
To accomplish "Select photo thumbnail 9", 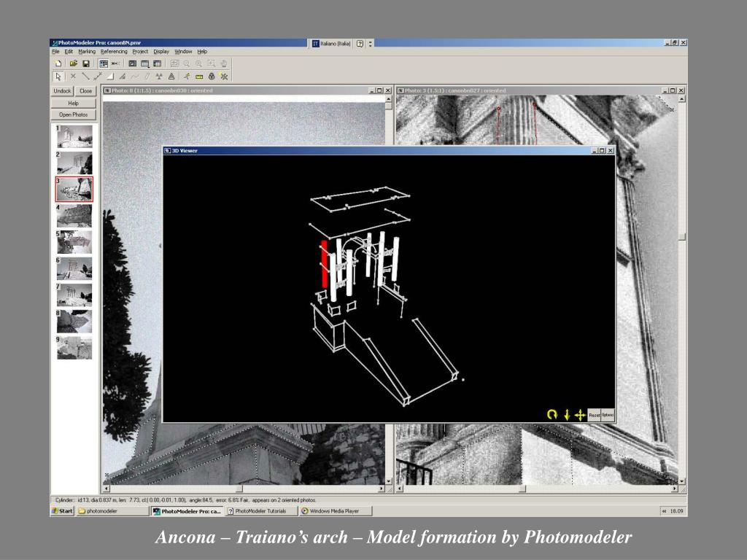I will (74, 348).
